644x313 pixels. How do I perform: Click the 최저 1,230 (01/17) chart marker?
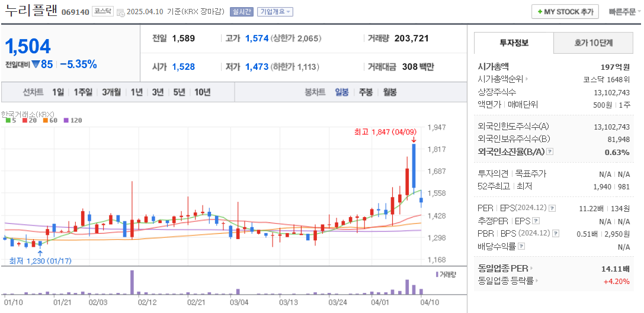(x=40, y=260)
